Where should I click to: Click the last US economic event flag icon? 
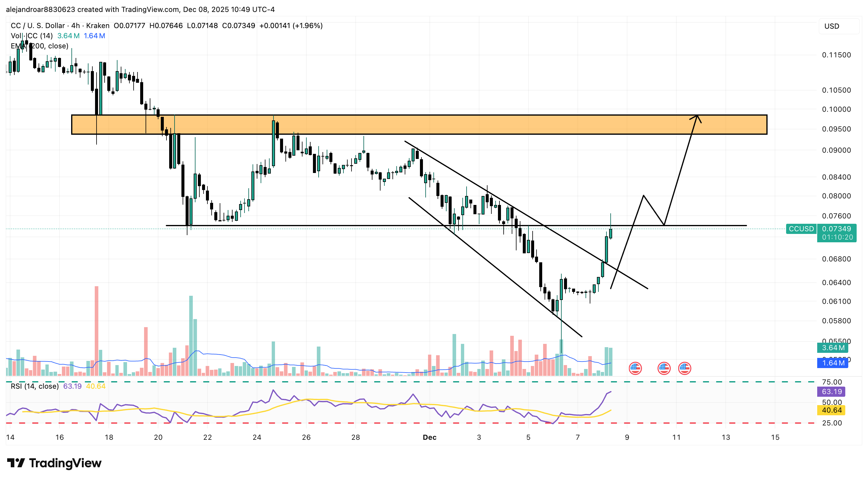click(x=685, y=368)
